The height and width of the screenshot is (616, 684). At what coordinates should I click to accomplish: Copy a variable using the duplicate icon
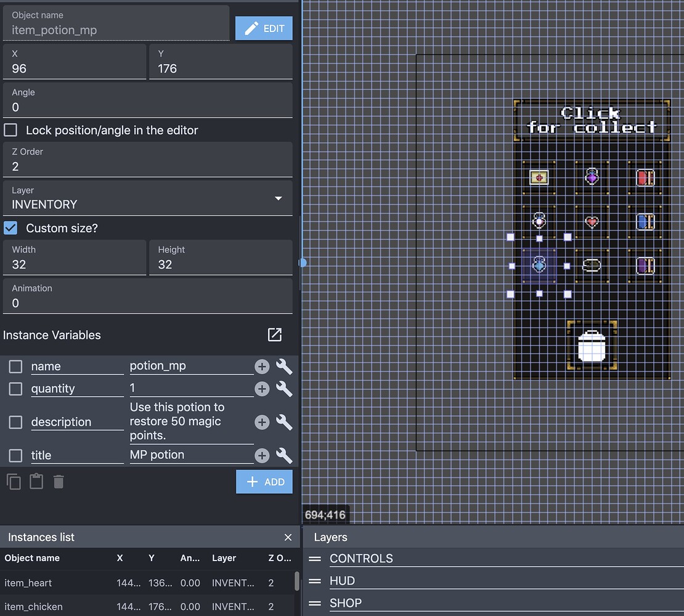[x=14, y=481]
